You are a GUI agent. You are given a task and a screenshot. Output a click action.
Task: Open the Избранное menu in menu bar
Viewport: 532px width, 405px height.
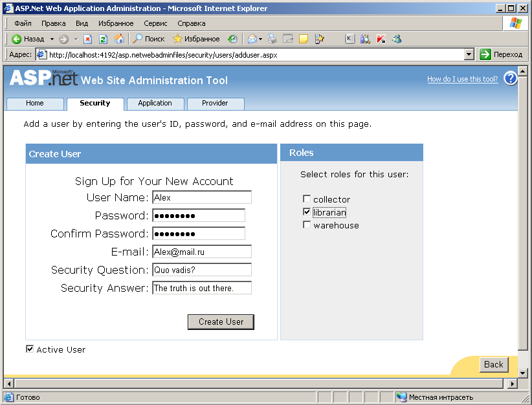click(x=116, y=23)
